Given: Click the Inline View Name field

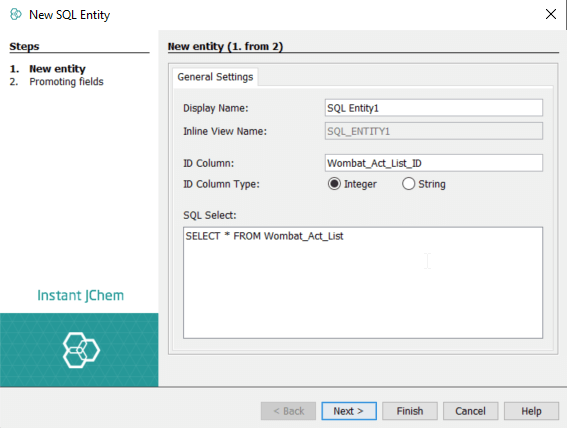Looking at the screenshot, I should [x=434, y=131].
